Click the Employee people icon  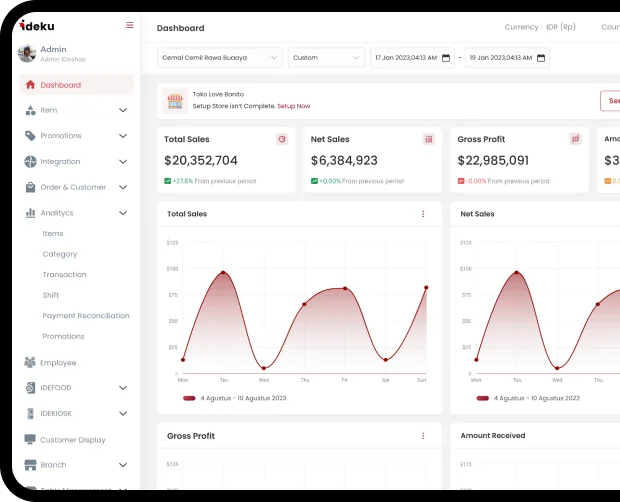(30, 362)
